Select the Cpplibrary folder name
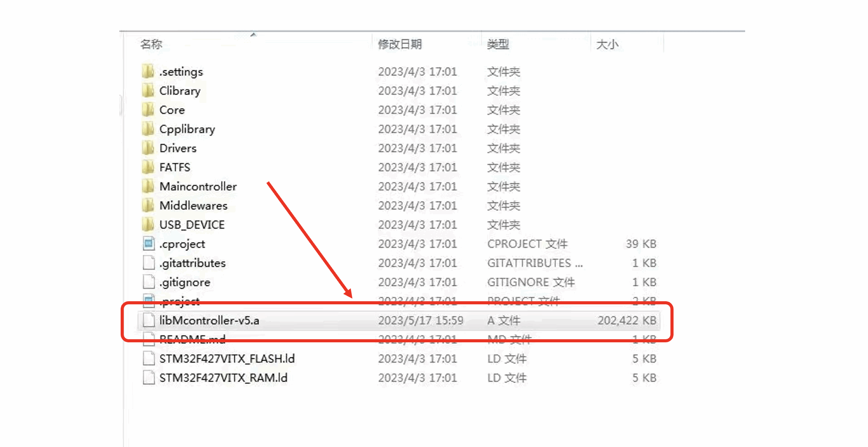The width and height of the screenshot is (868, 447). [x=187, y=129]
